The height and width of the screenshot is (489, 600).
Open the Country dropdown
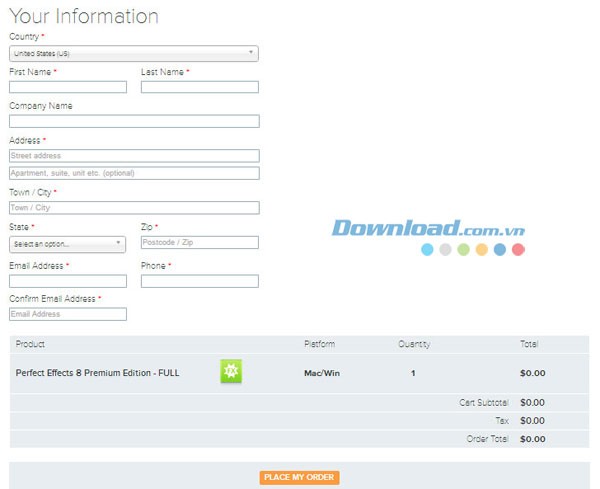[x=133, y=53]
